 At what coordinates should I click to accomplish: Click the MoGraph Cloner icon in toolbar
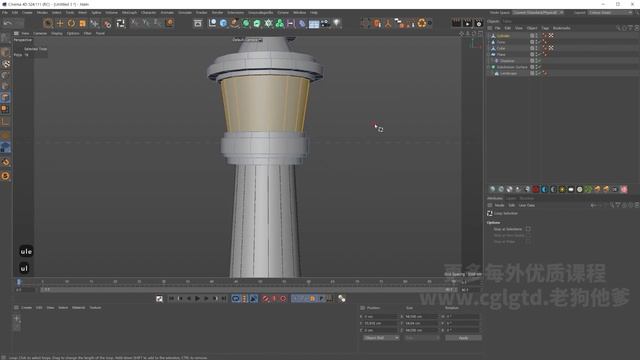[x=280, y=23]
